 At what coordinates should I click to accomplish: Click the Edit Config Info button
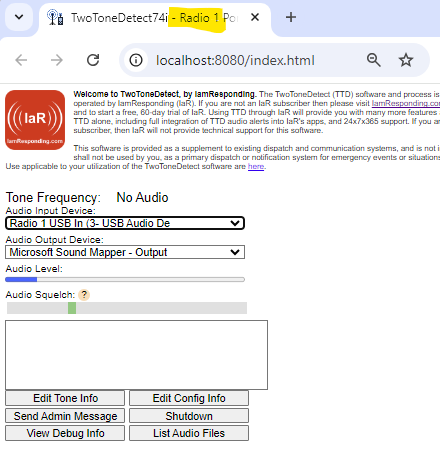[x=189, y=398]
